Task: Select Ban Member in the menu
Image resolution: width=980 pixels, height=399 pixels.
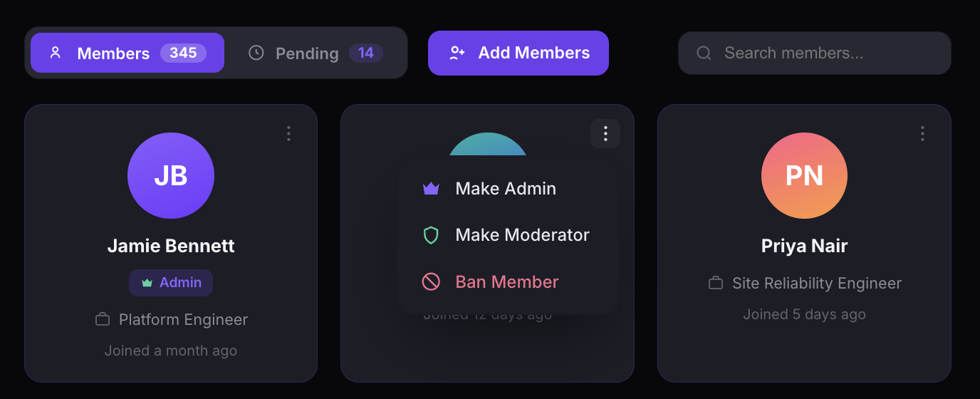Action: 509,281
